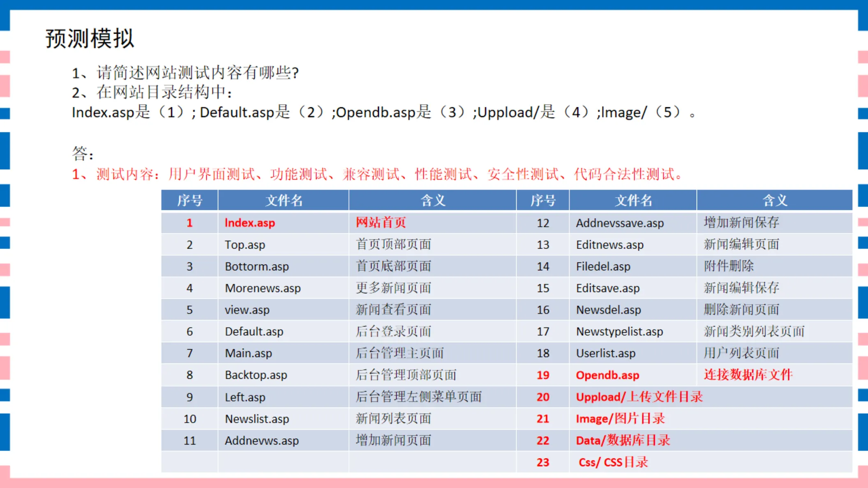Click the red sequence number 23
This screenshot has height=488, width=868.
pos(543,463)
